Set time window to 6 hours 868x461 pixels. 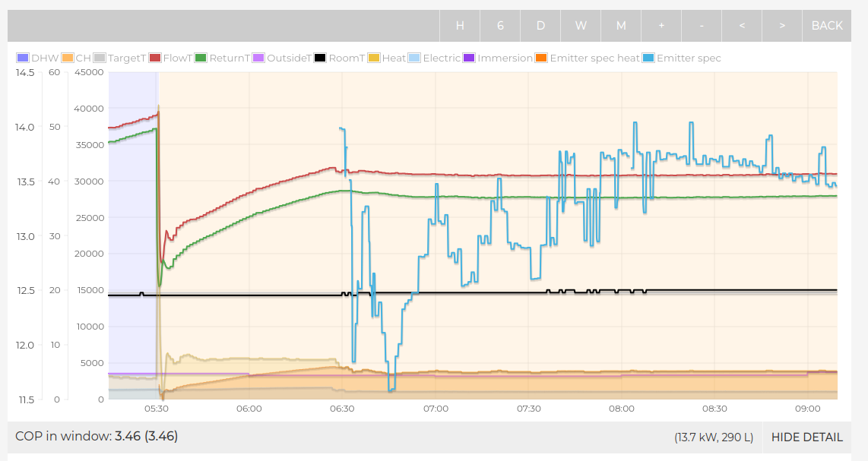(500, 26)
